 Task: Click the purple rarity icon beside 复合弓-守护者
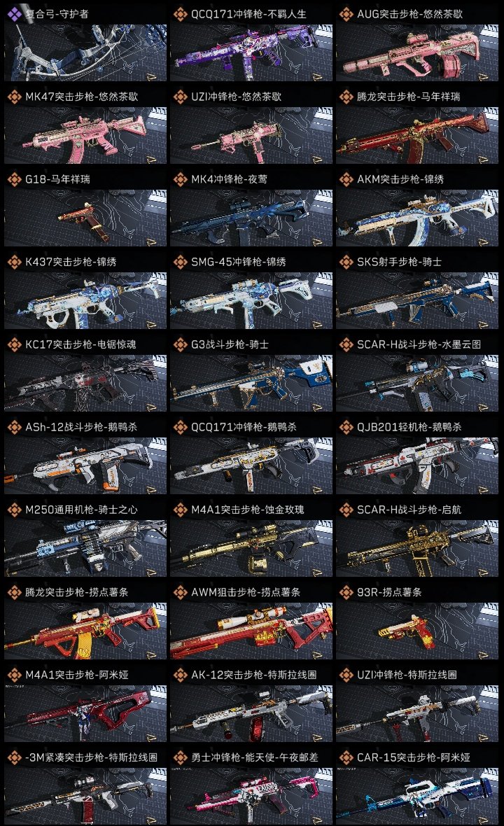click(14, 14)
